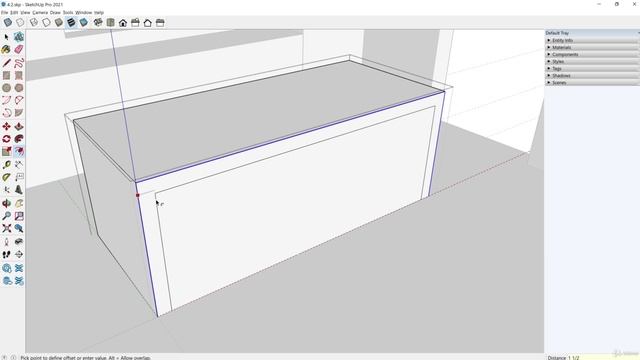Click the Zoom Extents tool
The height and width of the screenshot is (360, 640).
click(x=7, y=229)
